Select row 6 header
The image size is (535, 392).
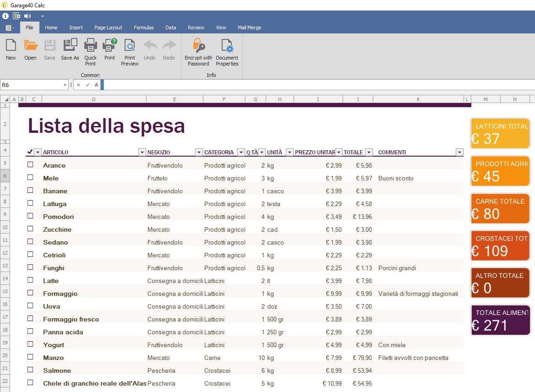[x=5, y=176]
